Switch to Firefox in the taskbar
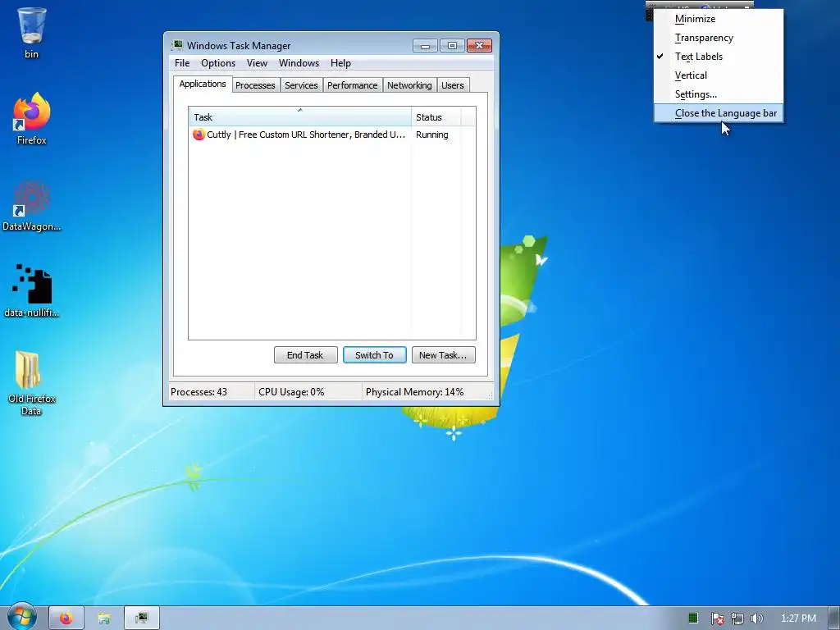The height and width of the screenshot is (630, 840). click(x=66, y=619)
